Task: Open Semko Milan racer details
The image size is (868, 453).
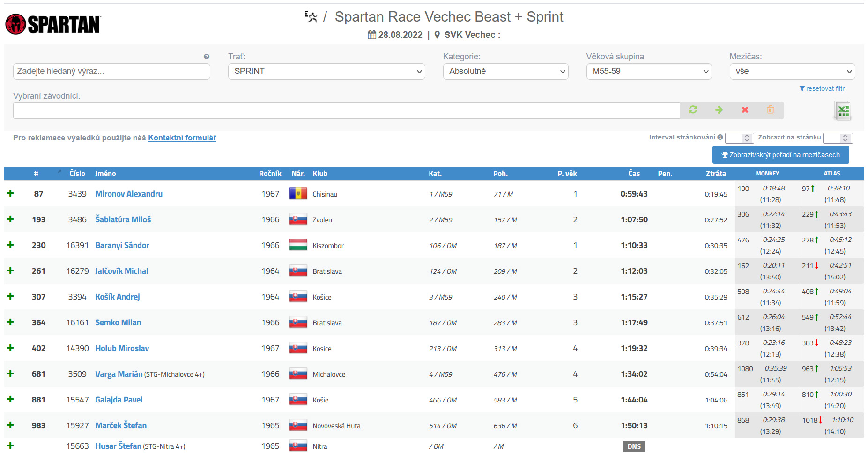Action: click(118, 322)
